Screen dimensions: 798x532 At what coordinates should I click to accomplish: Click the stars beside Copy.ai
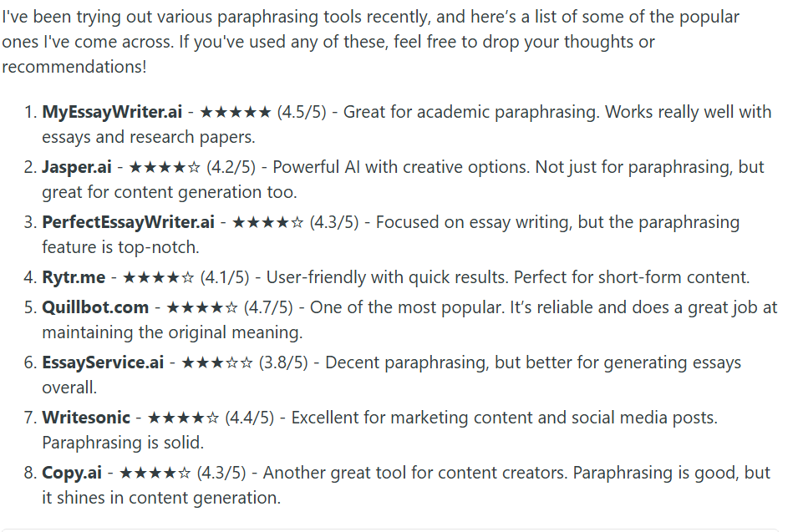pyautogui.click(x=155, y=473)
